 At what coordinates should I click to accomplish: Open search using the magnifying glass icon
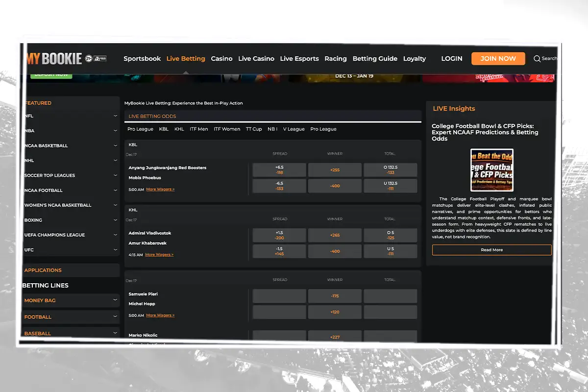pyautogui.click(x=538, y=58)
